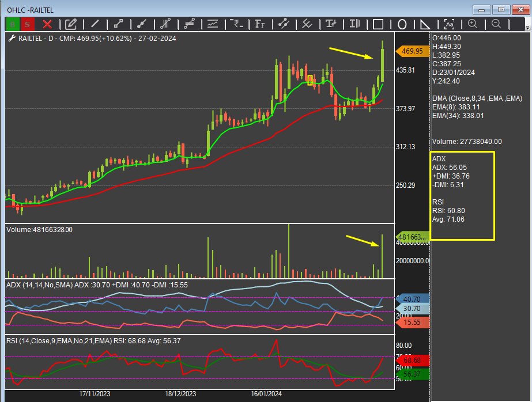Select the Fibonacci Ff tool
The height and width of the screenshot is (402, 532).
click(x=259, y=24)
